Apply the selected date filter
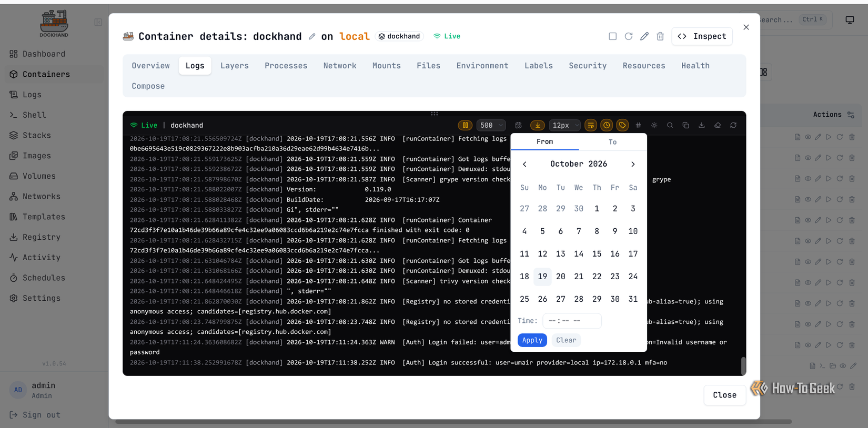This screenshot has height=428, width=868. pyautogui.click(x=532, y=340)
